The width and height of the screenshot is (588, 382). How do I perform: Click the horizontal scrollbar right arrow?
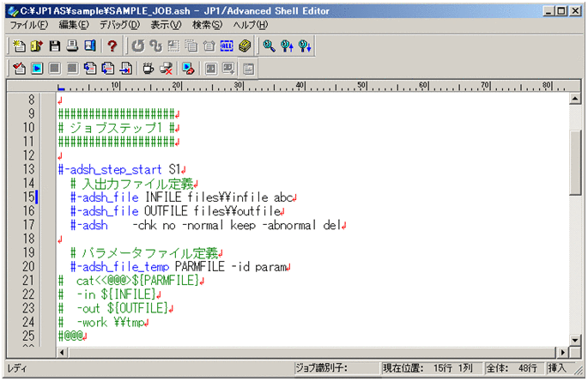562,353
